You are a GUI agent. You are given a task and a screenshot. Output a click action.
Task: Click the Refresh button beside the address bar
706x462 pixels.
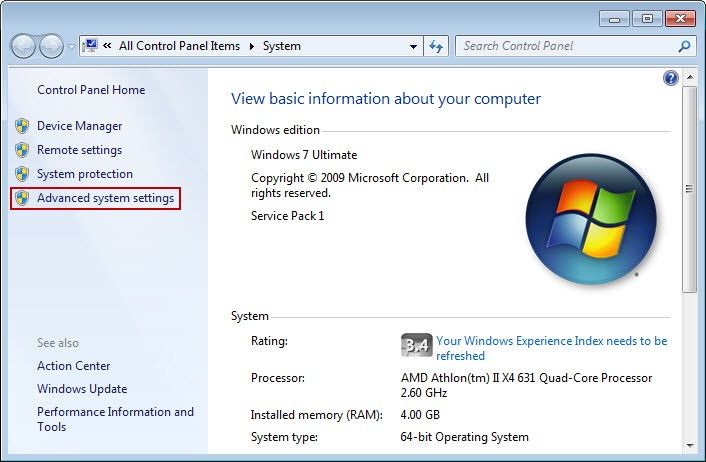coord(436,46)
